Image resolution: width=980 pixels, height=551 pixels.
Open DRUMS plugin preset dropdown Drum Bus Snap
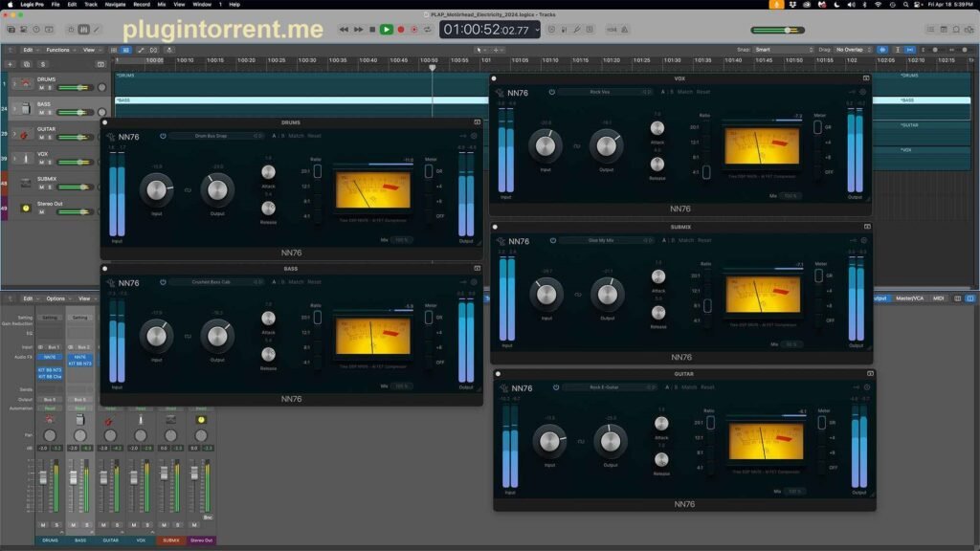click(216, 136)
